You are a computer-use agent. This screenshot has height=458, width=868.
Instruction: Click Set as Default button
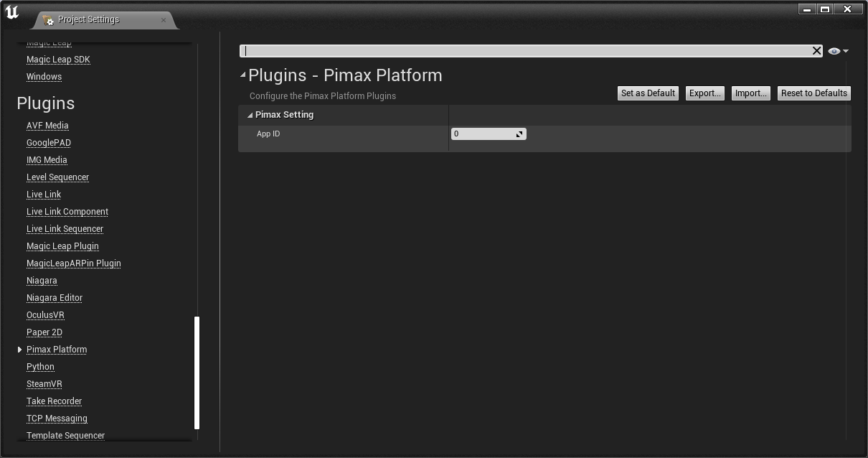coord(648,93)
